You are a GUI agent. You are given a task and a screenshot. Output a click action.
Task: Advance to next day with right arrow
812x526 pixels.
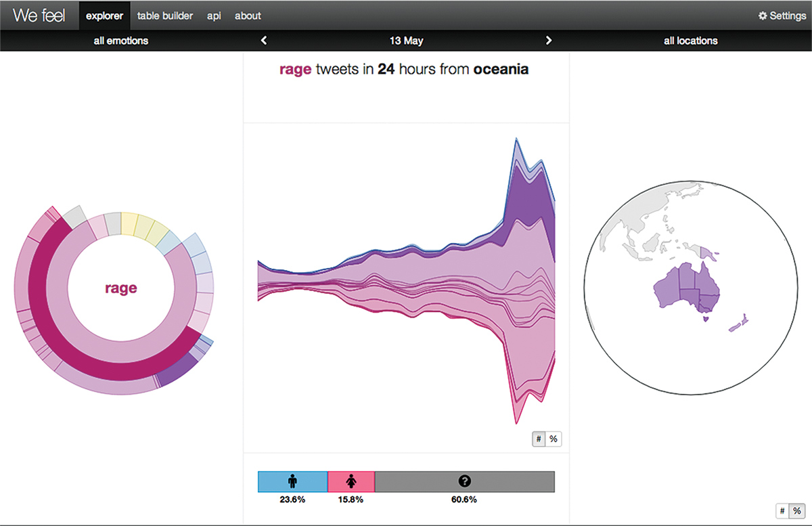pyautogui.click(x=549, y=41)
